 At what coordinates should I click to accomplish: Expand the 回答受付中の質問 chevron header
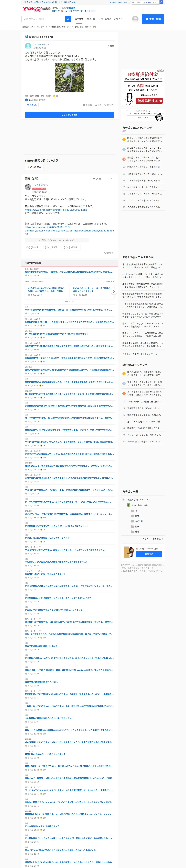pos(113,263)
